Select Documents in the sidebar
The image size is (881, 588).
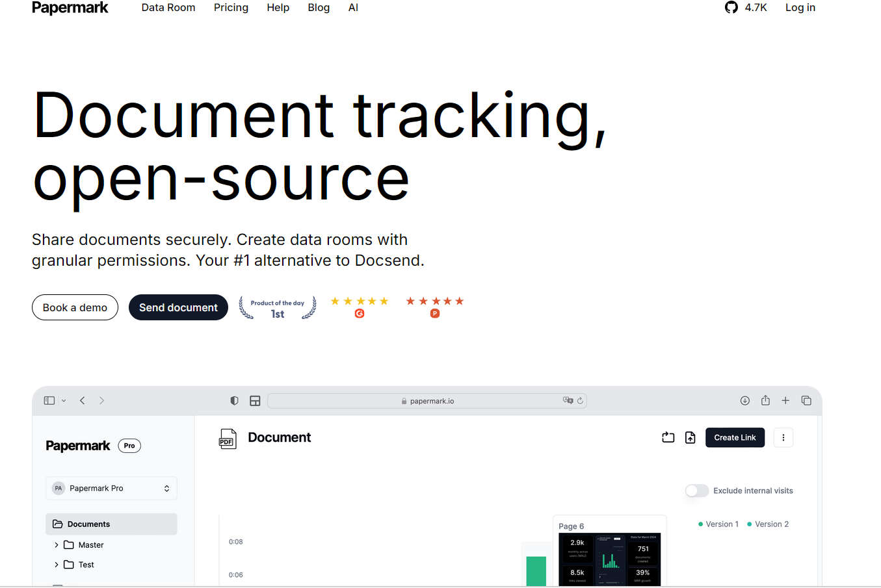click(111, 524)
